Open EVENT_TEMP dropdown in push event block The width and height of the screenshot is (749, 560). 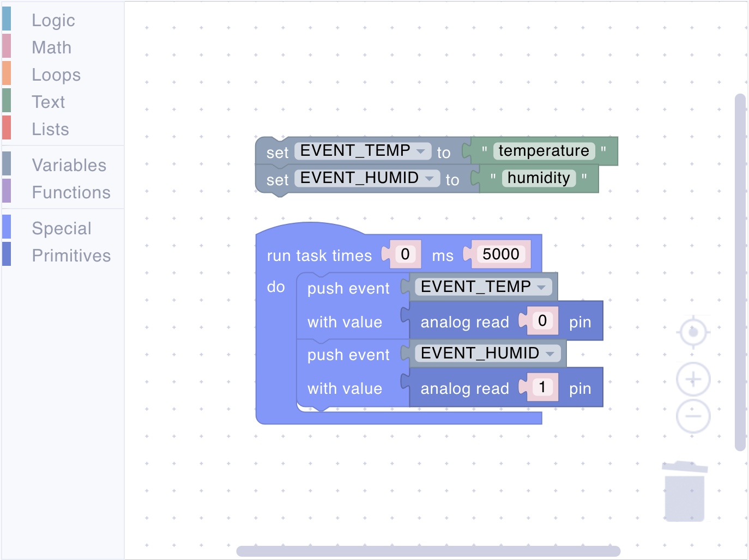[x=483, y=287]
